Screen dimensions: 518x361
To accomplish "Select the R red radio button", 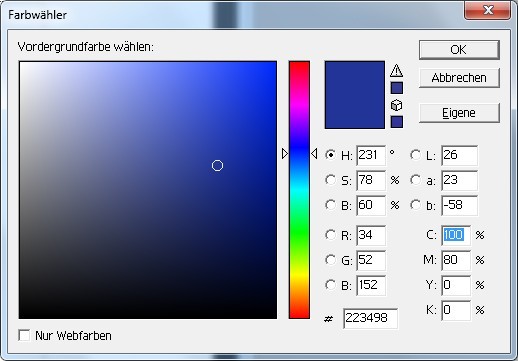I will tap(330, 235).
